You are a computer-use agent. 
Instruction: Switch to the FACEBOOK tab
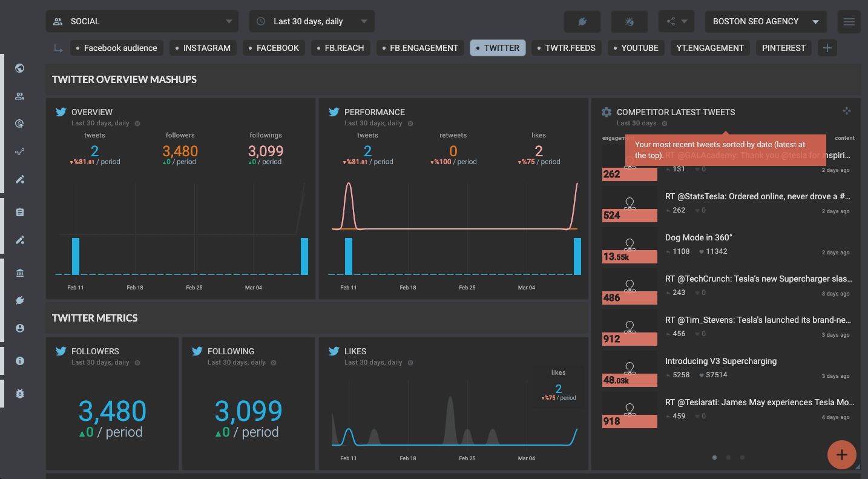coord(274,48)
